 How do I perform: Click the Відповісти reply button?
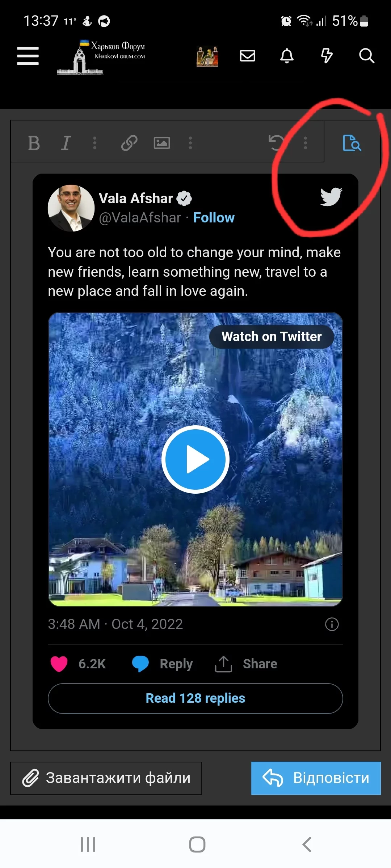(316, 778)
